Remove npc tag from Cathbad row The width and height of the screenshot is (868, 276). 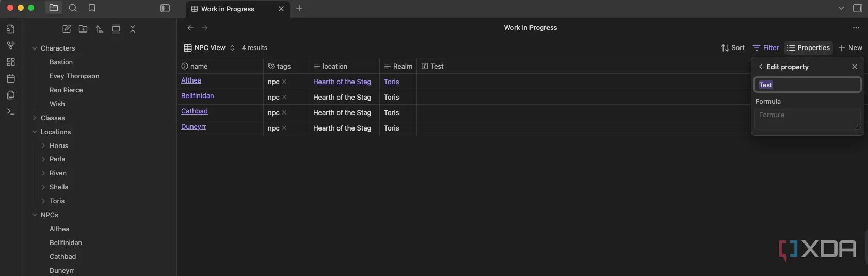[284, 113]
